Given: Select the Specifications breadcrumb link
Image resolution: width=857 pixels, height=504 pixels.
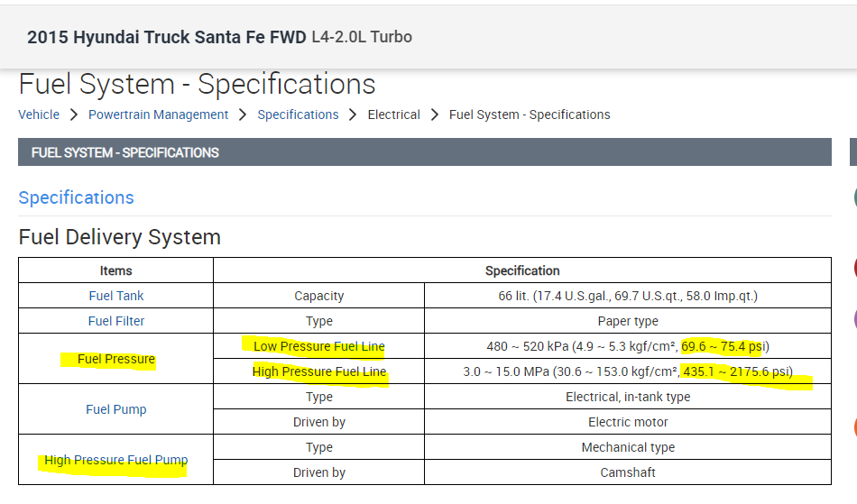Looking at the screenshot, I should click(298, 115).
